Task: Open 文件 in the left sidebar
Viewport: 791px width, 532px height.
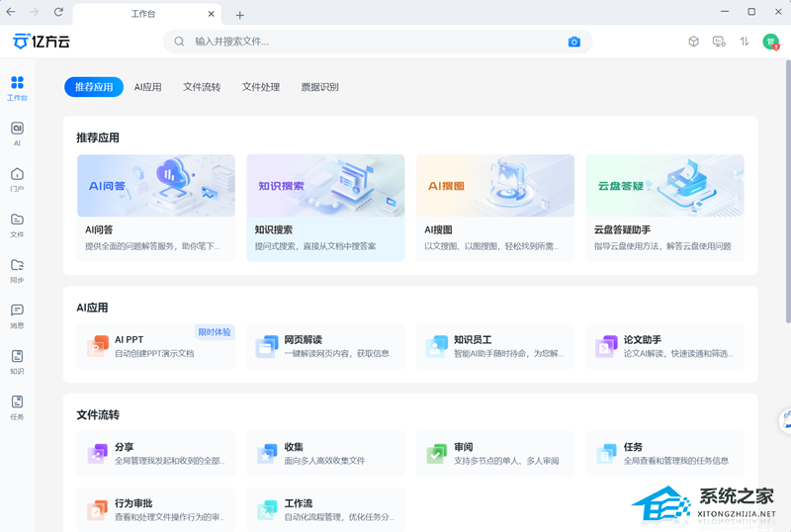Action: coord(17,224)
